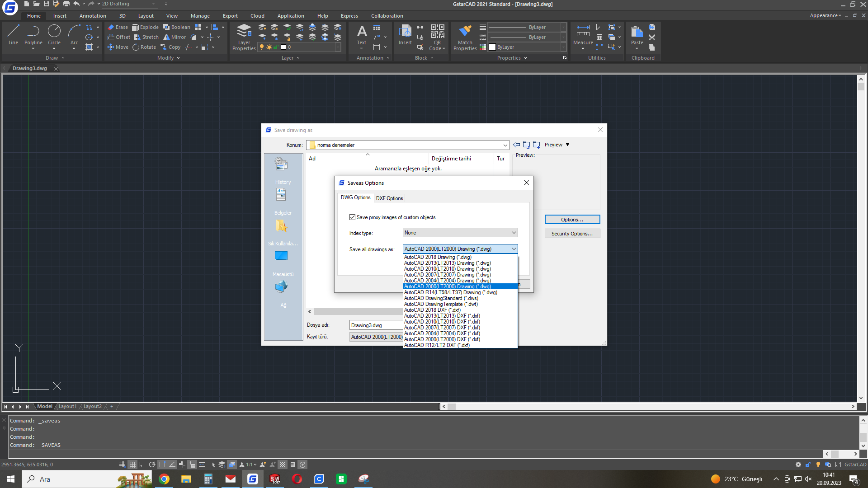The image size is (868, 488).
Task: Click the History shortcut in save dialog
Action: pos(283,171)
